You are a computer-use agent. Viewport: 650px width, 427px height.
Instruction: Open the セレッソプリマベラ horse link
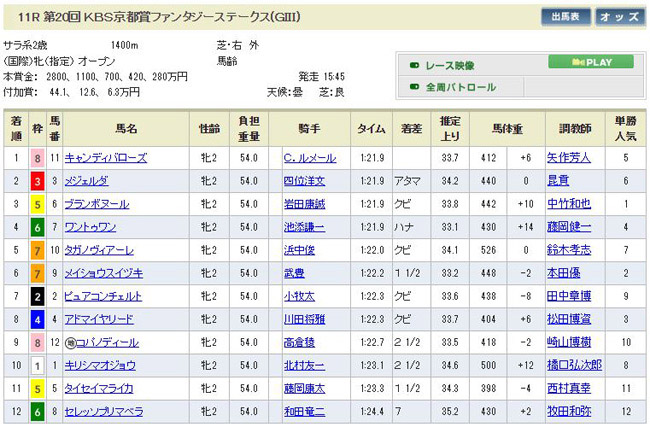coord(105,411)
